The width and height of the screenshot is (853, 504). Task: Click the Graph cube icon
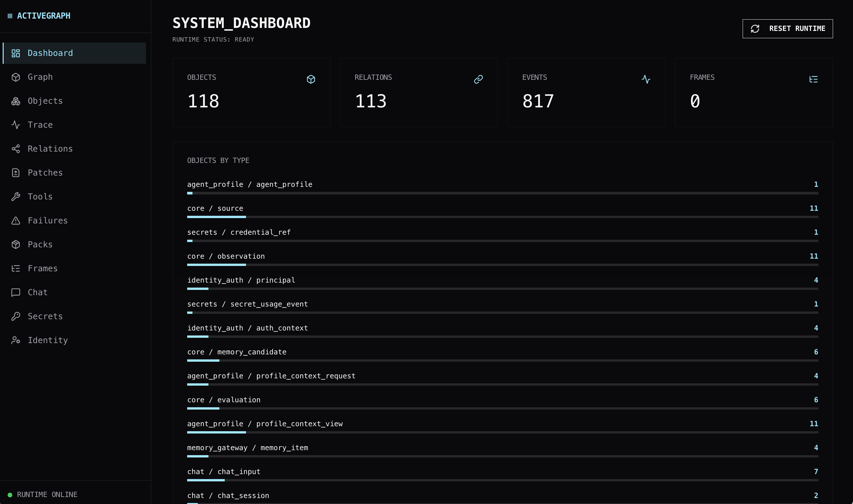pyautogui.click(x=16, y=77)
